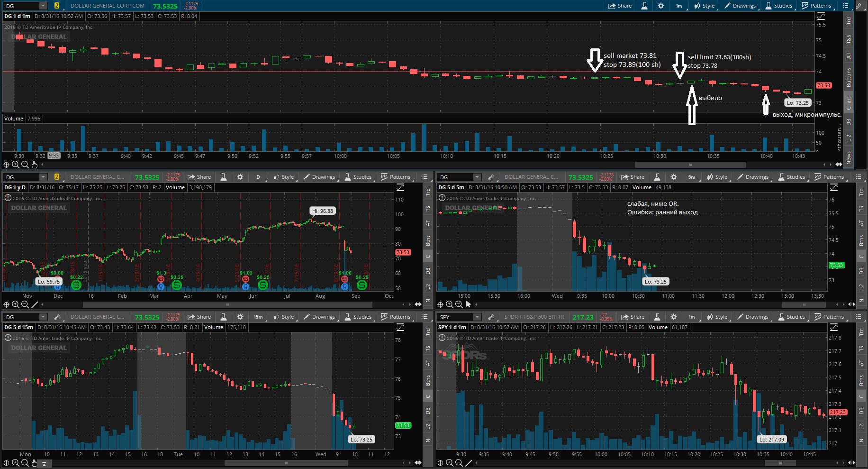Click zoom out magnifier under top chart
Screen dimensions: 868x469
pos(25,165)
